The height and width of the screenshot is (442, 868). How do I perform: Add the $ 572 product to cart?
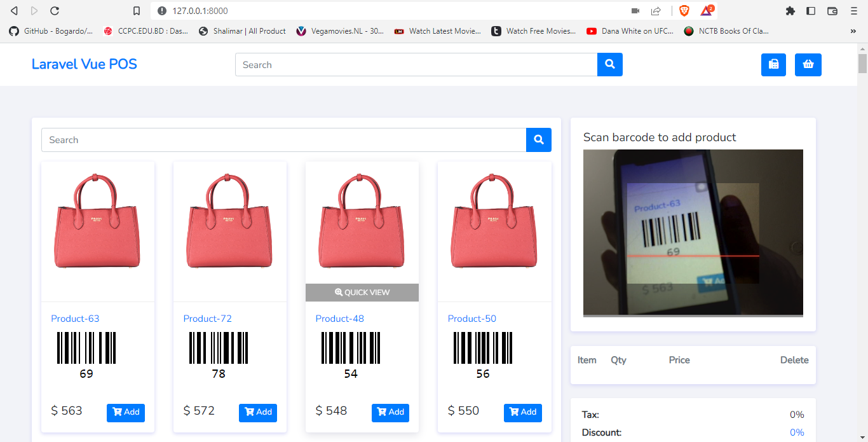click(258, 412)
